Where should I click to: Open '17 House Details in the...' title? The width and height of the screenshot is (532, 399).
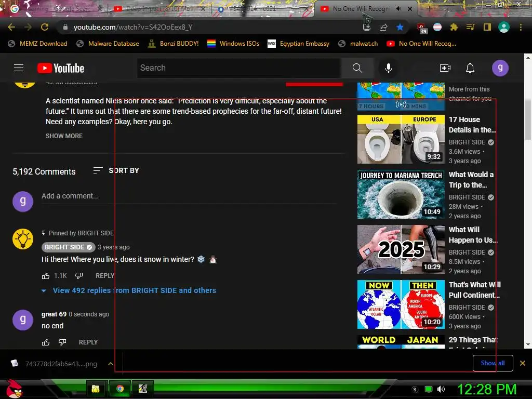[472, 125]
